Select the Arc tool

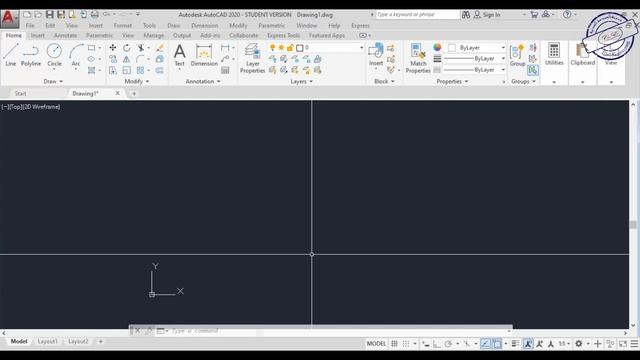(76, 55)
